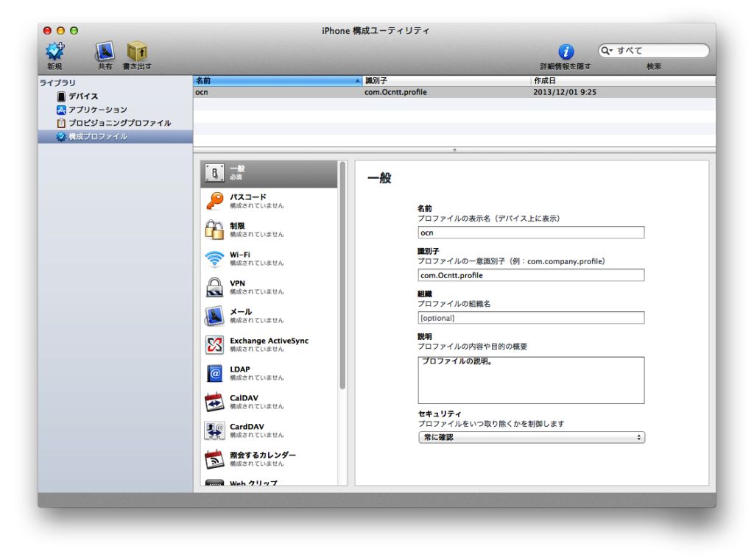This screenshot has height=560, width=754.
Task: Click the 説明 description text area
Action: click(x=531, y=380)
